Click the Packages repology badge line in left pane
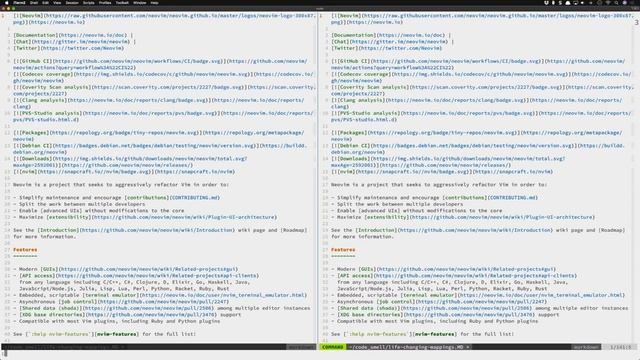 (158, 136)
